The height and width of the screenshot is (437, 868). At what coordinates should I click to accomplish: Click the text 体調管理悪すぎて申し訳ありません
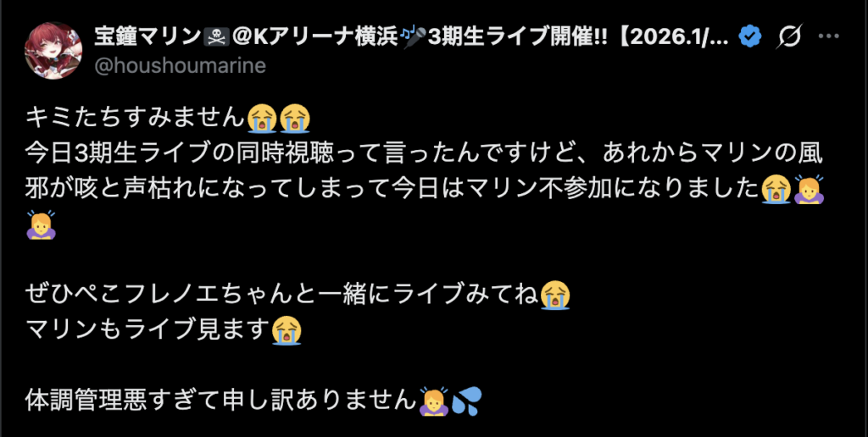point(220,401)
